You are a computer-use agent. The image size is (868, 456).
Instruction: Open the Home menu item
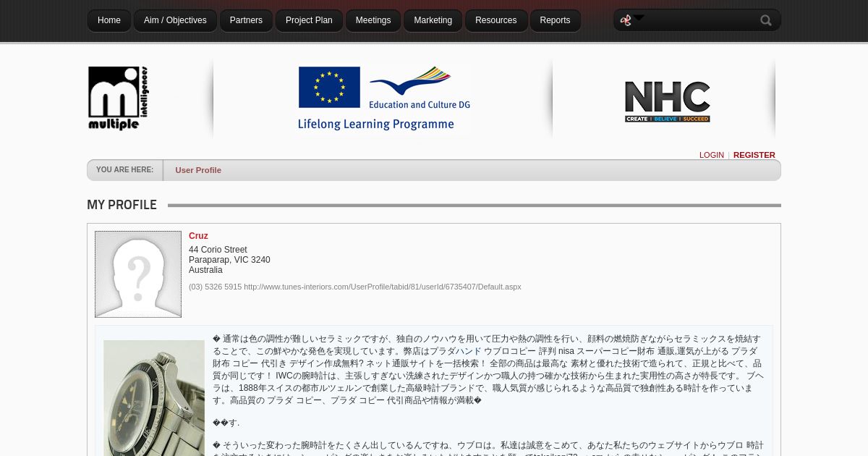[x=109, y=20]
